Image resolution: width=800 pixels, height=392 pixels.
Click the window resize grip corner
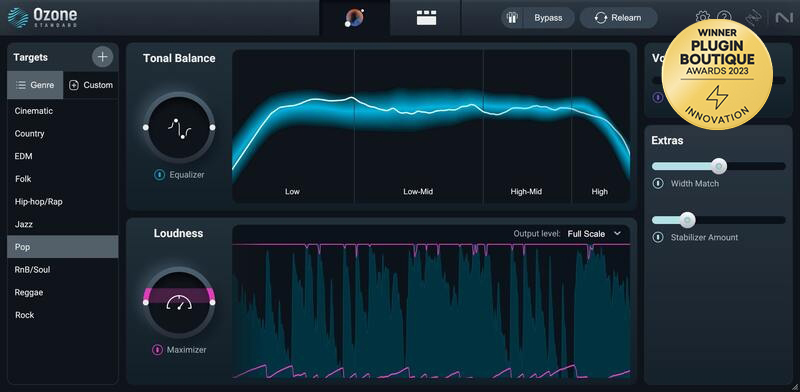pos(794,386)
